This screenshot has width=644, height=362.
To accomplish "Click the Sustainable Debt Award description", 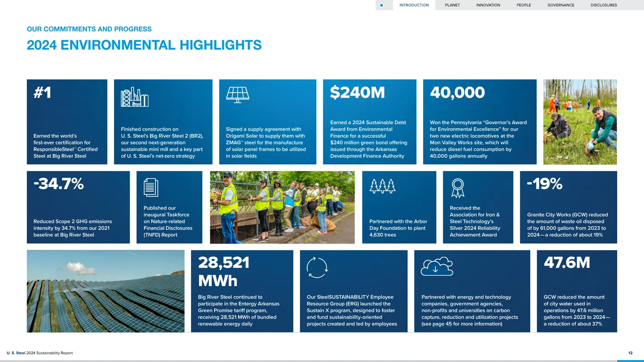I will (369, 139).
